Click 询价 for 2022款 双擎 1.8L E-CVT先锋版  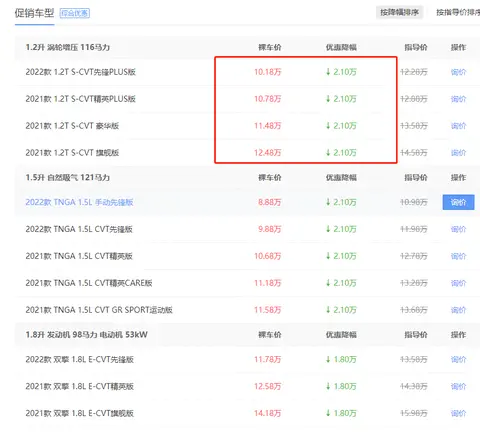(458, 360)
